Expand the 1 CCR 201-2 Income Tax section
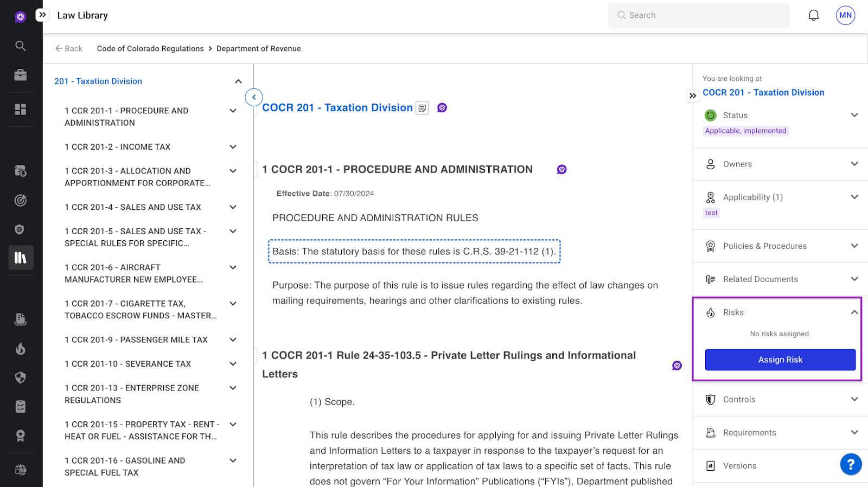The height and width of the screenshot is (487, 868). pyautogui.click(x=233, y=147)
